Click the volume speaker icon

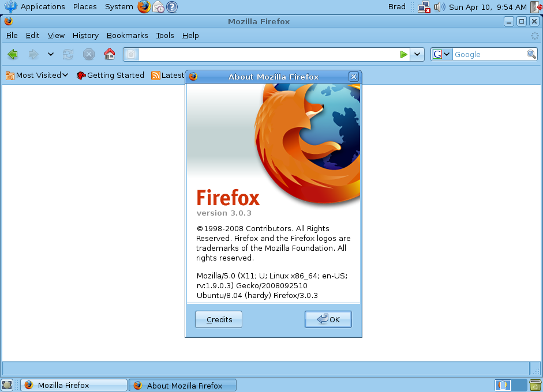pyautogui.click(x=440, y=7)
